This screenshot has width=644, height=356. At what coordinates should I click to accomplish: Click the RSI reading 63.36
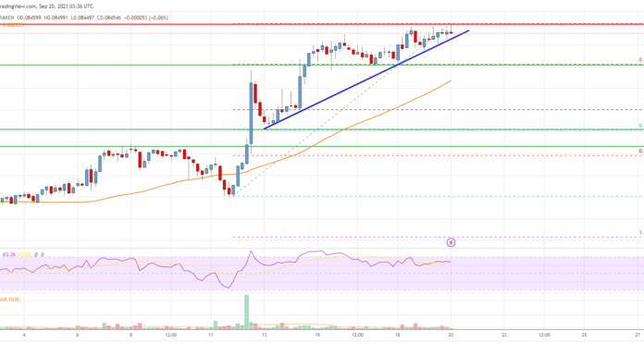[x=9, y=254]
